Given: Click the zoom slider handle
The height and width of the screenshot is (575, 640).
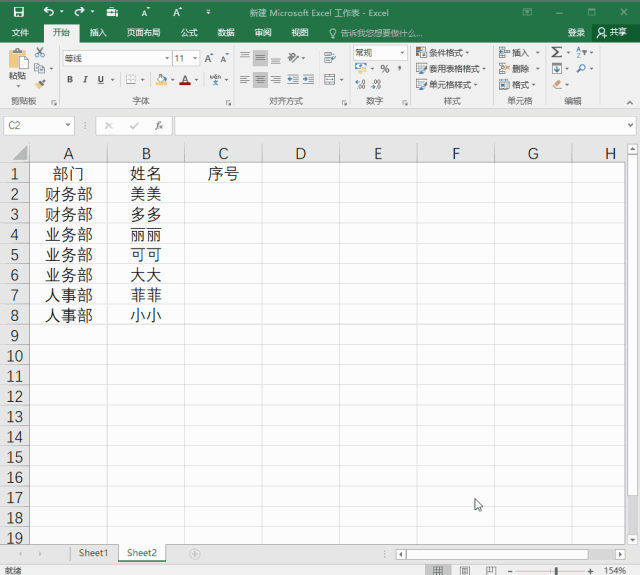Looking at the screenshot, I should tap(556, 571).
